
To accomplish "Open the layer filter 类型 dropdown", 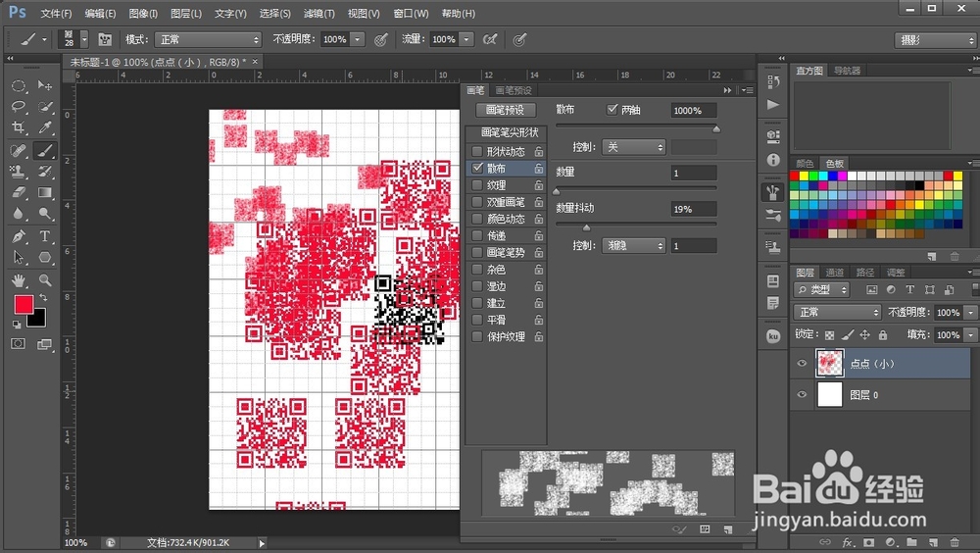I will coord(822,289).
